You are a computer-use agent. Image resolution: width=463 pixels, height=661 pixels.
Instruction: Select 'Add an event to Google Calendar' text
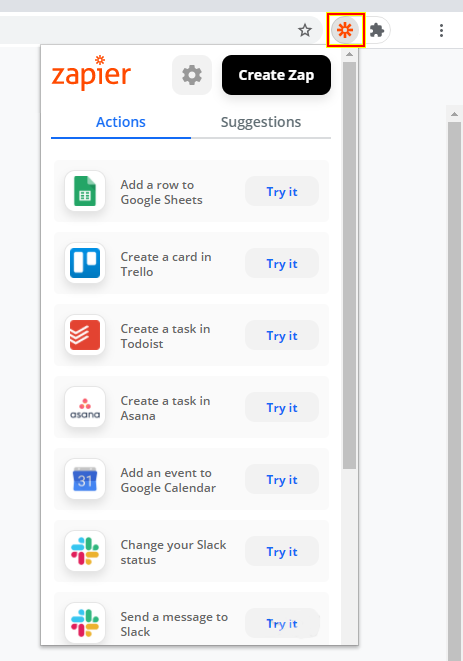click(168, 481)
